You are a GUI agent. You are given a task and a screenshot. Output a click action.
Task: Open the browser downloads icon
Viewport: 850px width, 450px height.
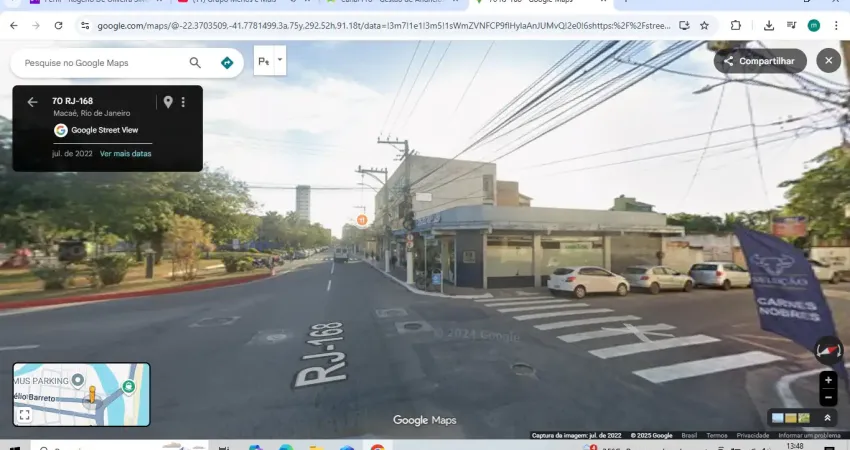tap(769, 25)
